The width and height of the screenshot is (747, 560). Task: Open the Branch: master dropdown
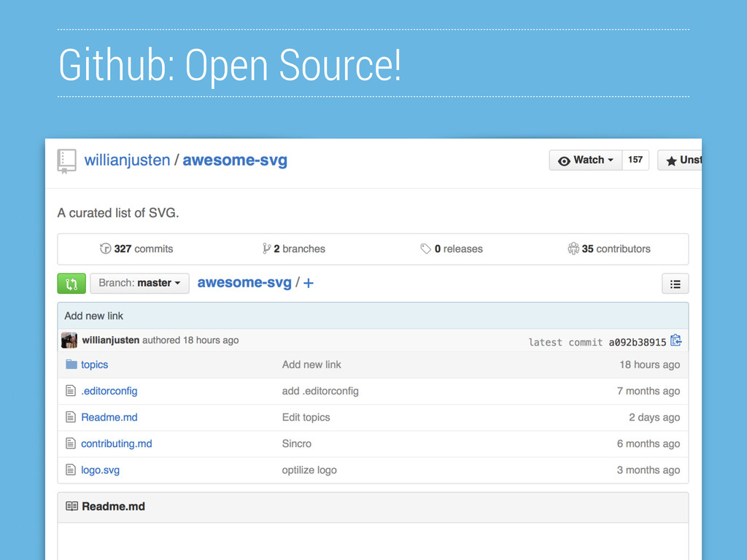139,283
